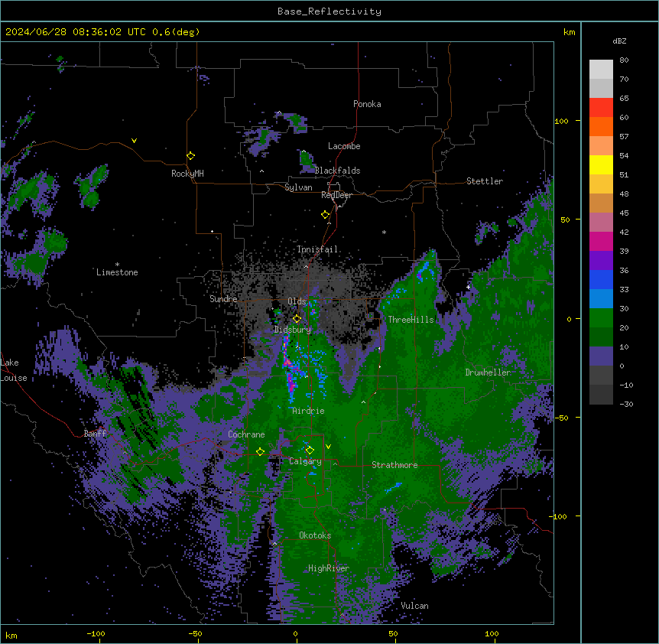
Task: Select the Limestone label
Action: click(x=117, y=272)
